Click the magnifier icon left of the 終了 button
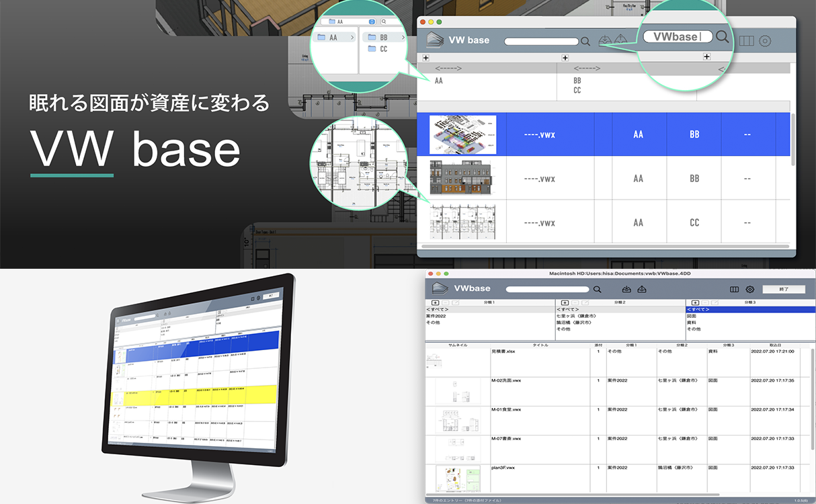This screenshot has height=504, width=816. (x=597, y=290)
